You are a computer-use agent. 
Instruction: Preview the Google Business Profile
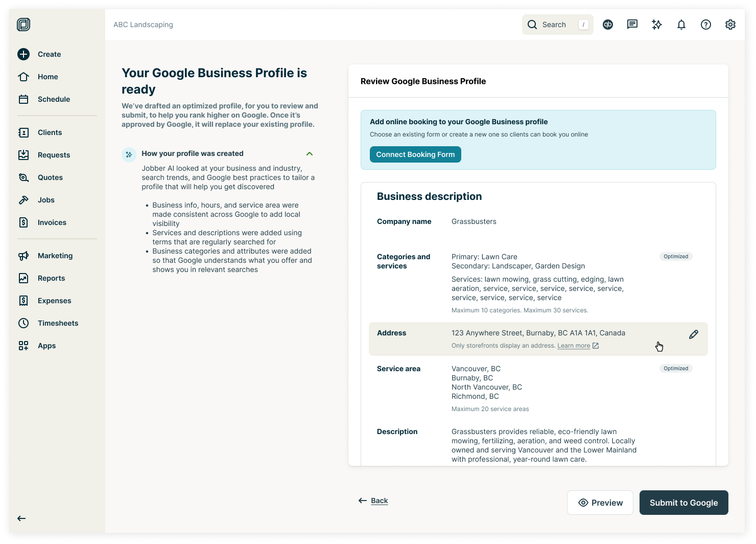coord(600,503)
